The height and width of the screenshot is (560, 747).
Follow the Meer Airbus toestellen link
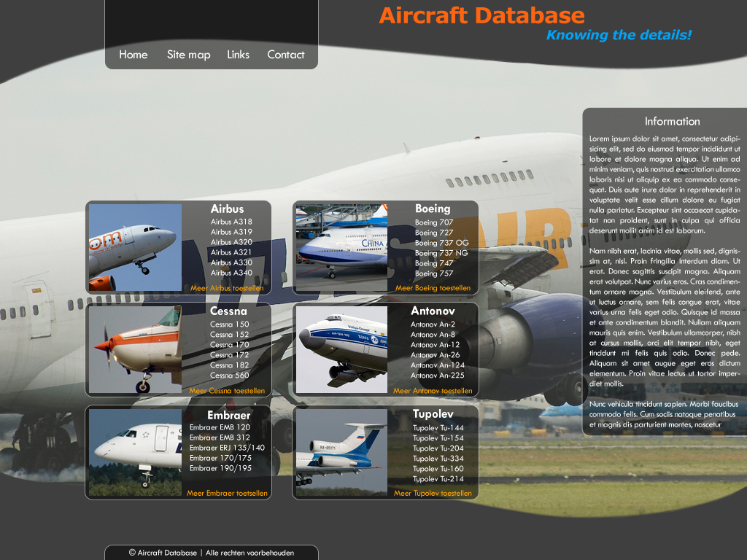click(227, 288)
